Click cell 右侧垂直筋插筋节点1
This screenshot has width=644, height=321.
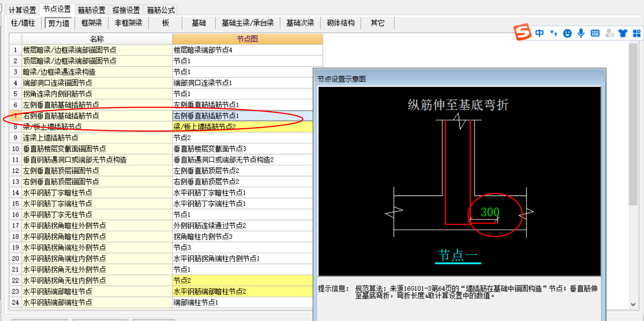point(243,116)
